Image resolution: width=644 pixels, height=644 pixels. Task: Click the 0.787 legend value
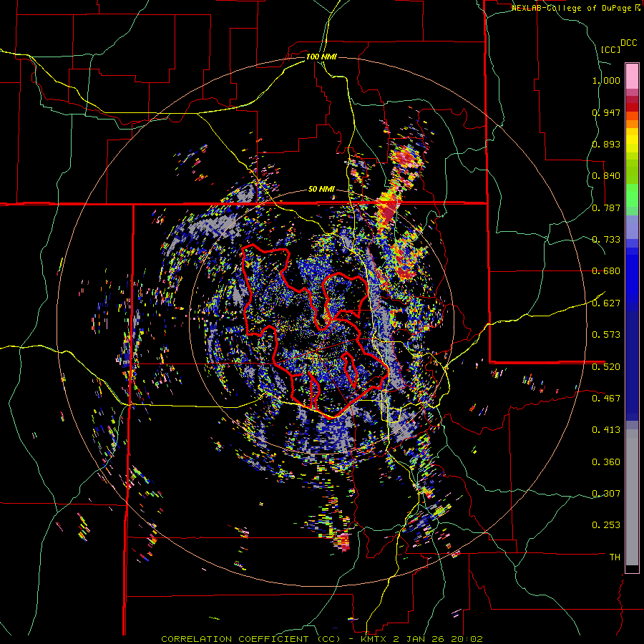[606, 208]
